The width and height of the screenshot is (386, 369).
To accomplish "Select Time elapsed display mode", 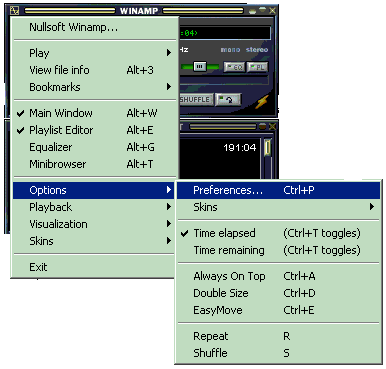I will pyautogui.click(x=278, y=233).
